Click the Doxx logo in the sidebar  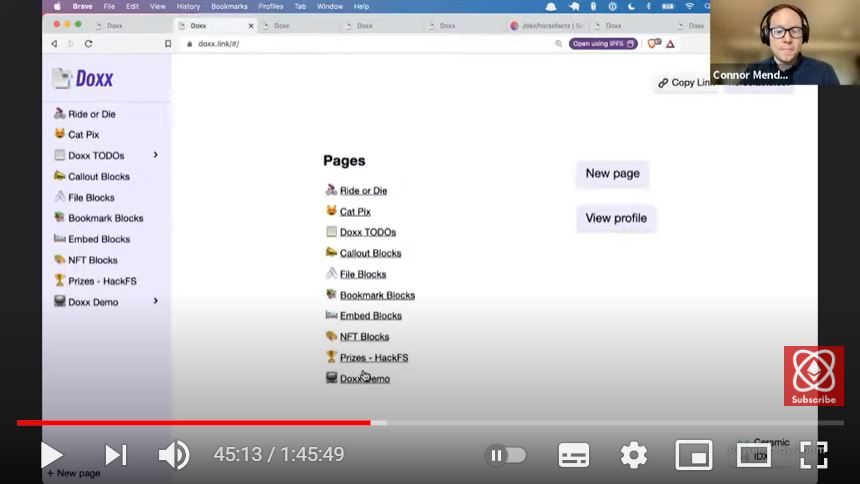pyautogui.click(x=82, y=78)
